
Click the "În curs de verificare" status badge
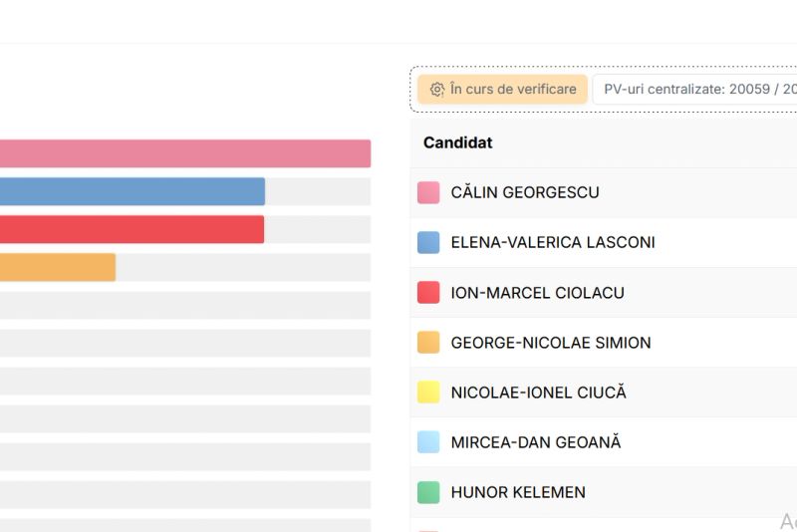tap(502, 90)
